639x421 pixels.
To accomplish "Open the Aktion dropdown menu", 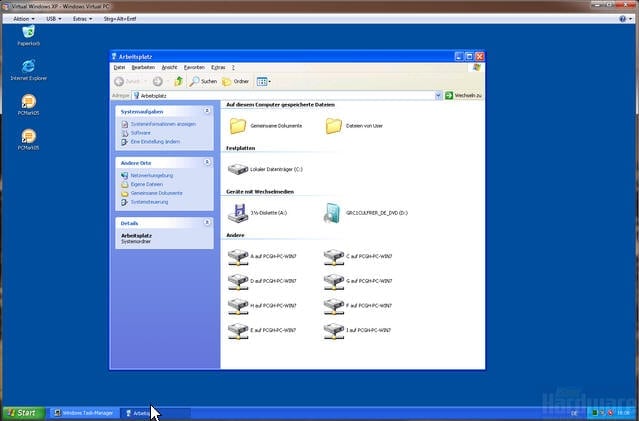I will click(24, 19).
